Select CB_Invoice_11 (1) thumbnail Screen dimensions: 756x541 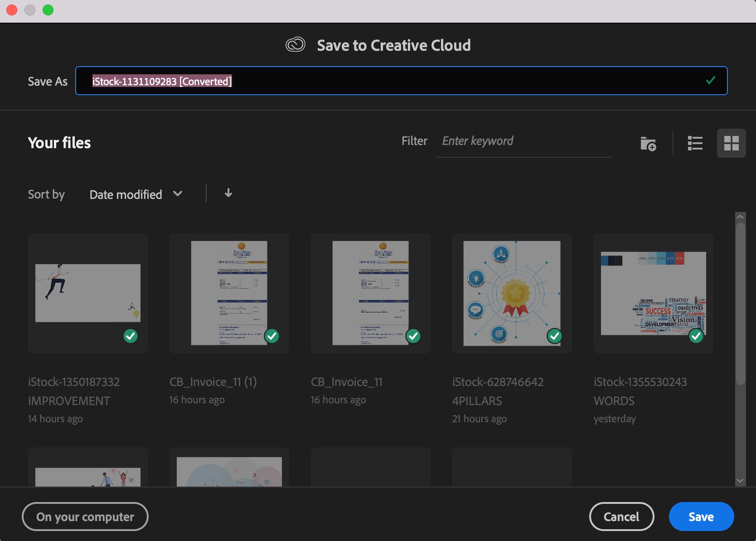tap(229, 293)
